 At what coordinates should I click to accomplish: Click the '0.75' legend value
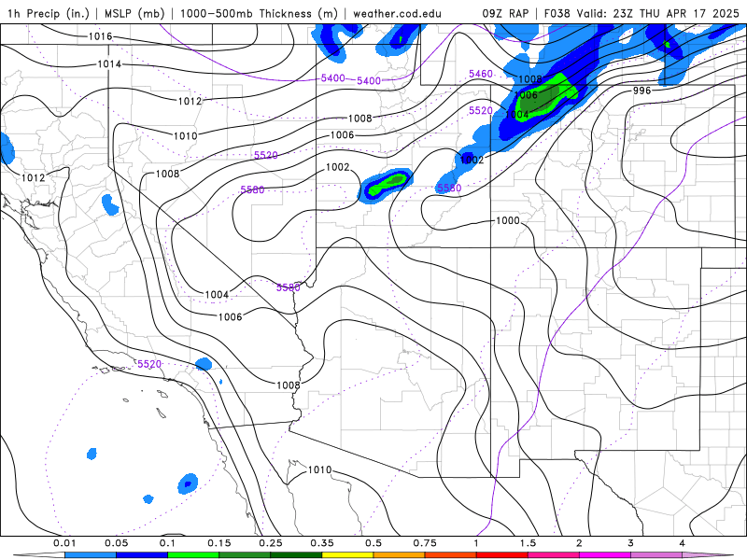click(x=425, y=543)
